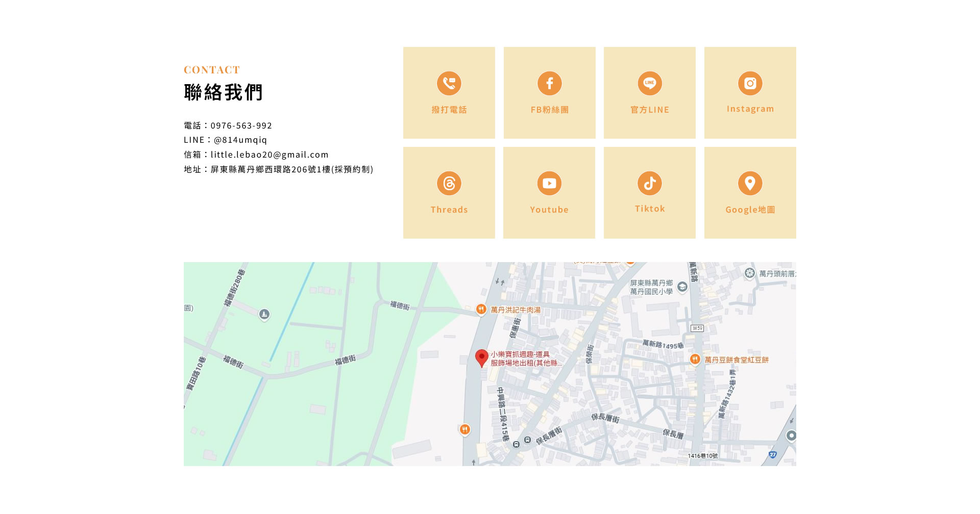Click the 官方LINE text label

(649, 110)
